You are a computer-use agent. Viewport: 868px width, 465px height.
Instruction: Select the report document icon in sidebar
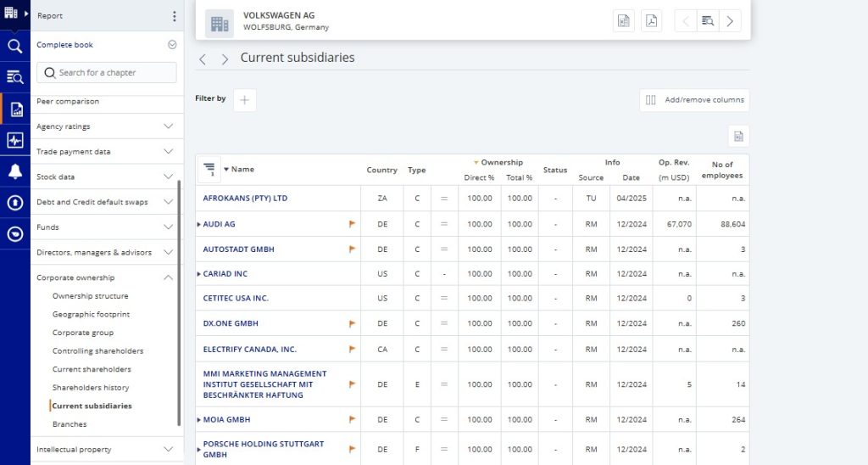pyautogui.click(x=17, y=109)
